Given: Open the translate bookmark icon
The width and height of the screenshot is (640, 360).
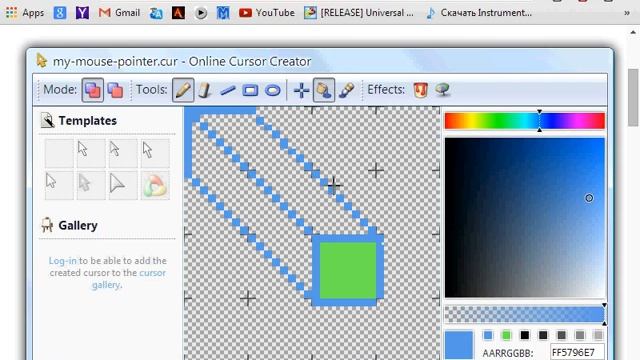Looking at the screenshot, I should click(156, 13).
